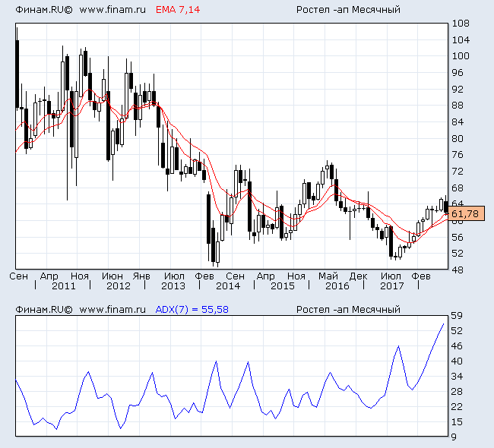
Task: Click the 15 label on ADX axis
Action: tap(458, 422)
